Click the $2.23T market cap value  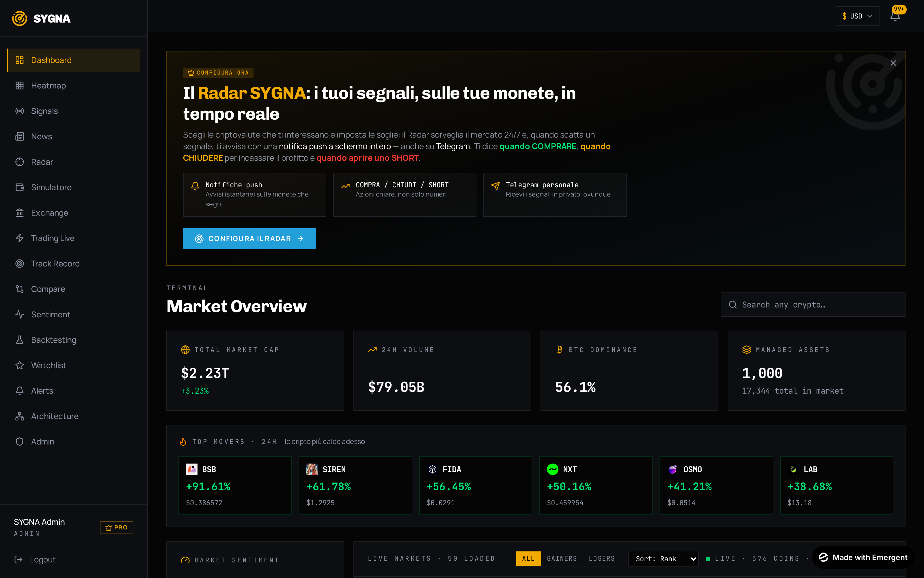tap(205, 373)
